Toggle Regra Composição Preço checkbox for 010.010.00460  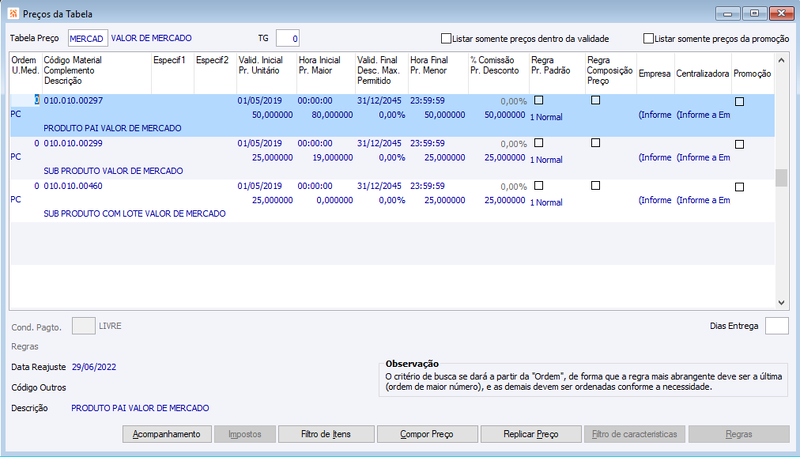[x=595, y=186]
